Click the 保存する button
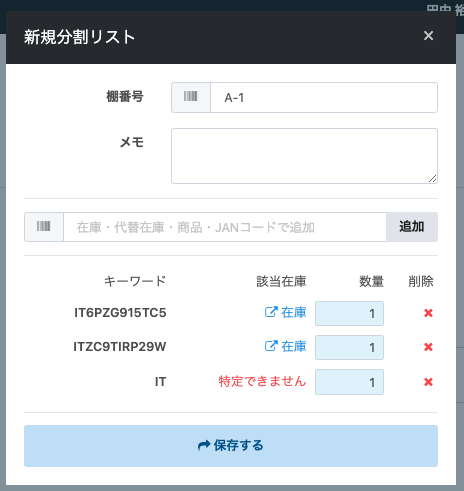This screenshot has width=464, height=491. click(x=231, y=446)
